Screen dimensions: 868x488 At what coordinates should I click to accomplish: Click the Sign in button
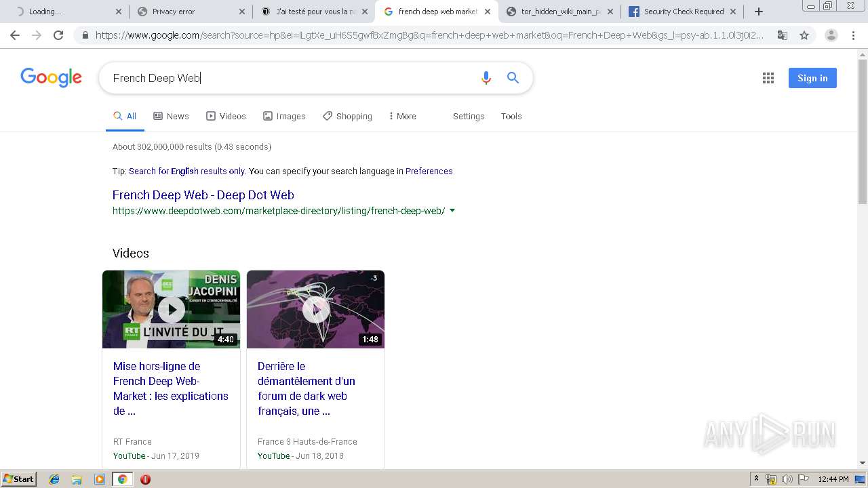point(812,78)
